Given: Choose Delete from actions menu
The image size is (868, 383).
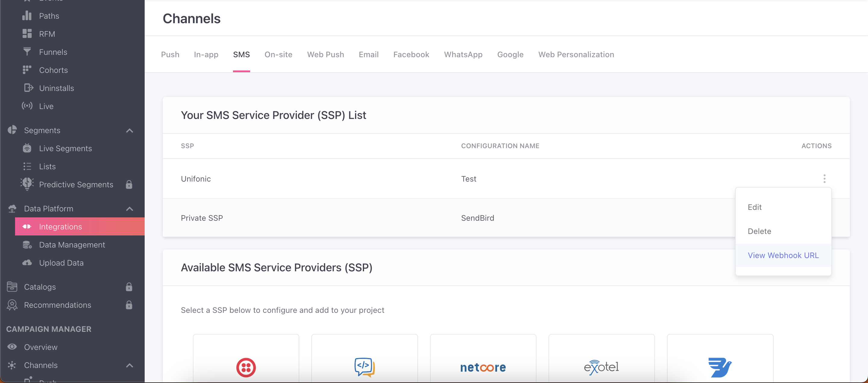Looking at the screenshot, I should [759, 231].
